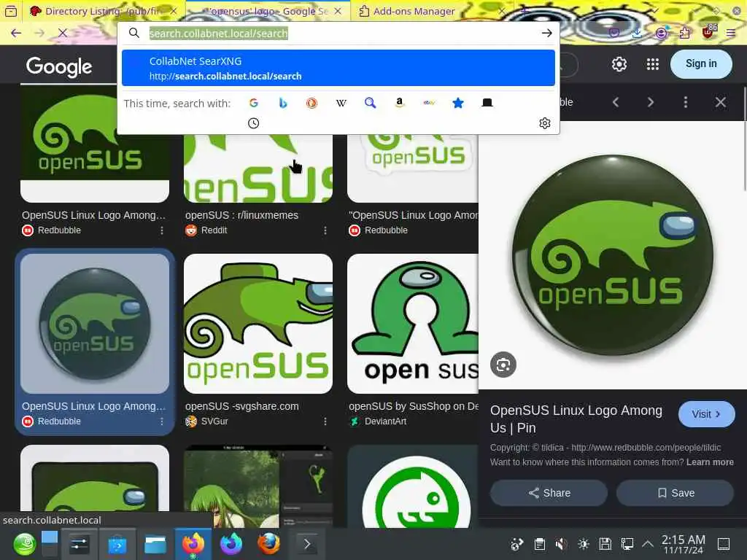Open the Firefox View button
747x560 pixels.
11,11
